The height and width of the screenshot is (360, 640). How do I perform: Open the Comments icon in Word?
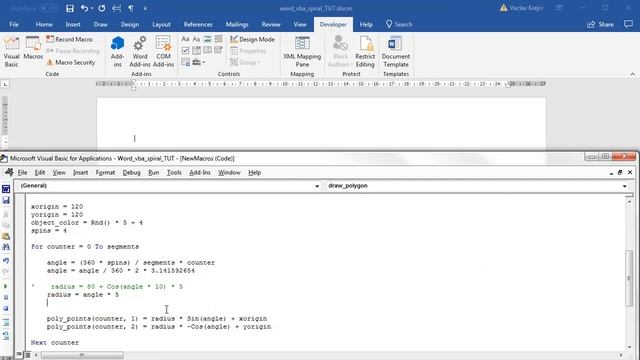point(628,24)
